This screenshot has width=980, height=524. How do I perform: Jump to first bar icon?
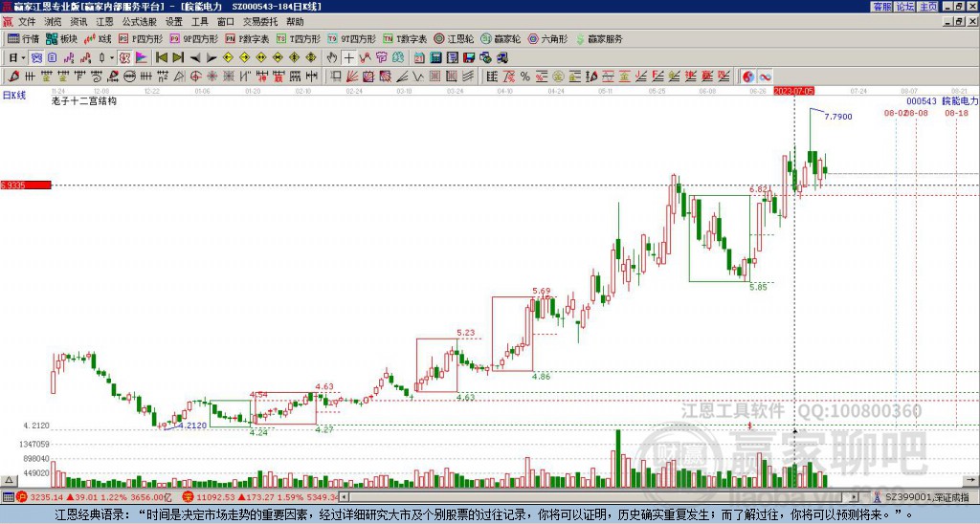tap(161, 58)
